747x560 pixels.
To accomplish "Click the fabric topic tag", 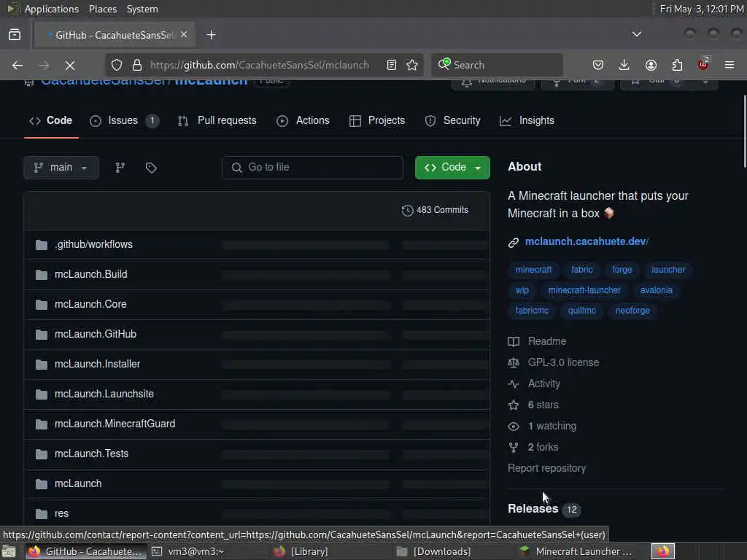I will pos(582,270).
